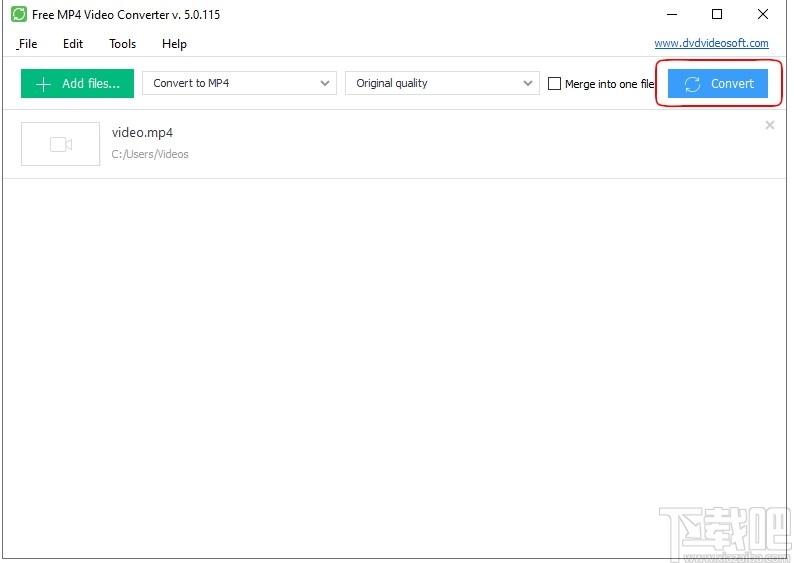Viewport: 794px width, 563px height.
Task: Click the C:/Users/Videos path text
Action: click(150, 154)
